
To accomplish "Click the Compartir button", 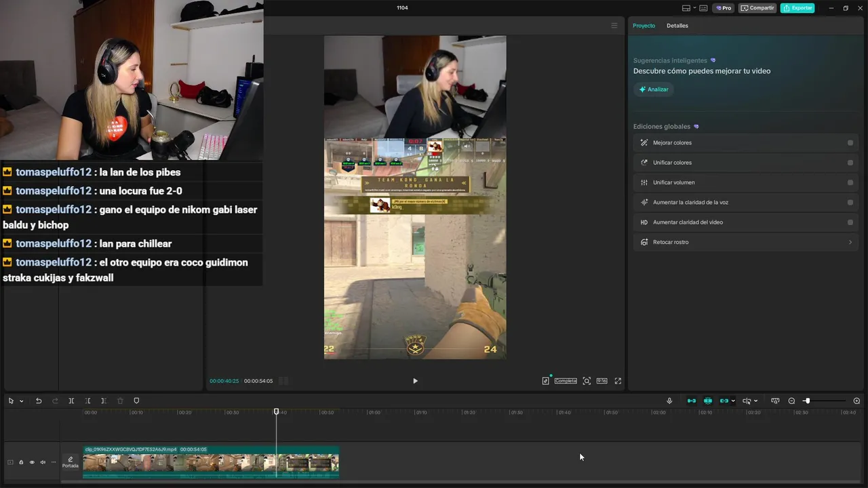I will [757, 8].
